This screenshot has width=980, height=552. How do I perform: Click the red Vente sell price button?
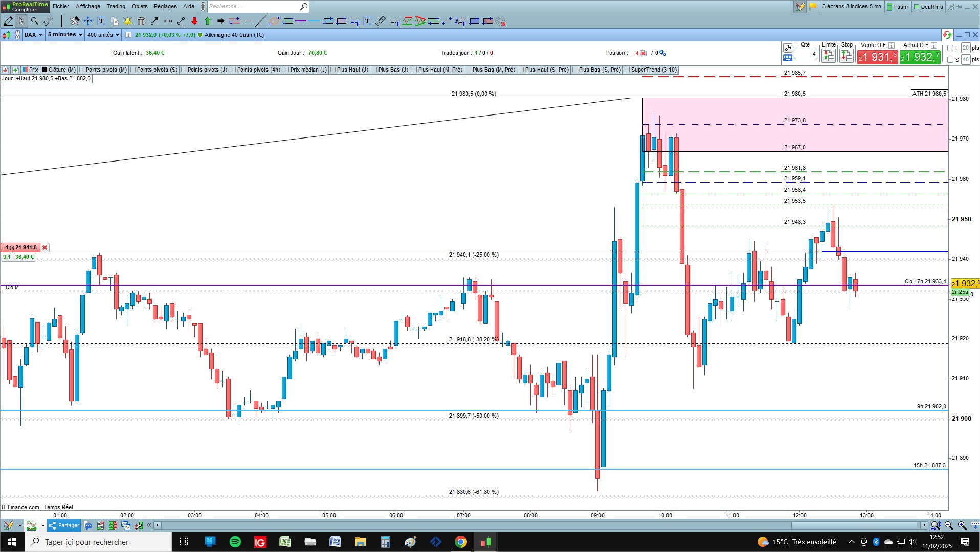[x=877, y=57]
